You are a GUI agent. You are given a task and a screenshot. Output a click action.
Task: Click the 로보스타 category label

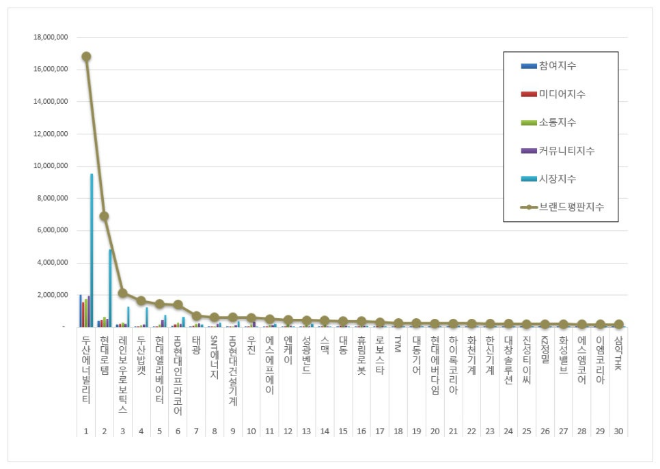click(x=379, y=352)
